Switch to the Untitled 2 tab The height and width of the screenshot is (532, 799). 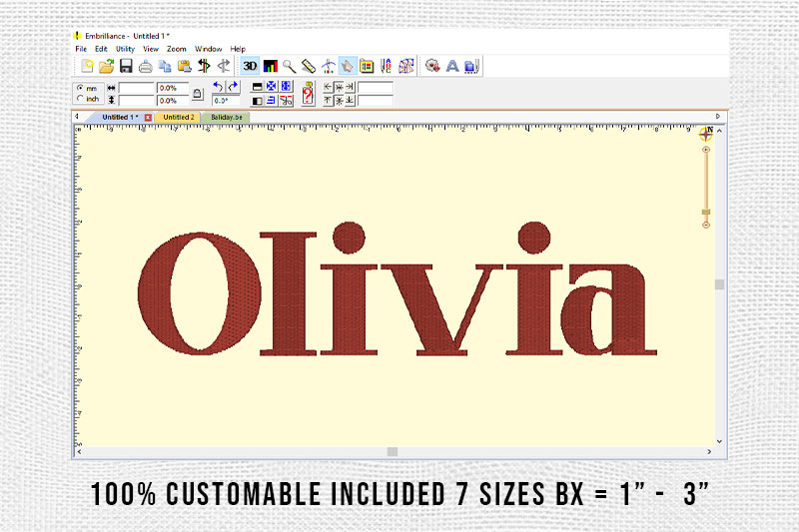[179, 117]
